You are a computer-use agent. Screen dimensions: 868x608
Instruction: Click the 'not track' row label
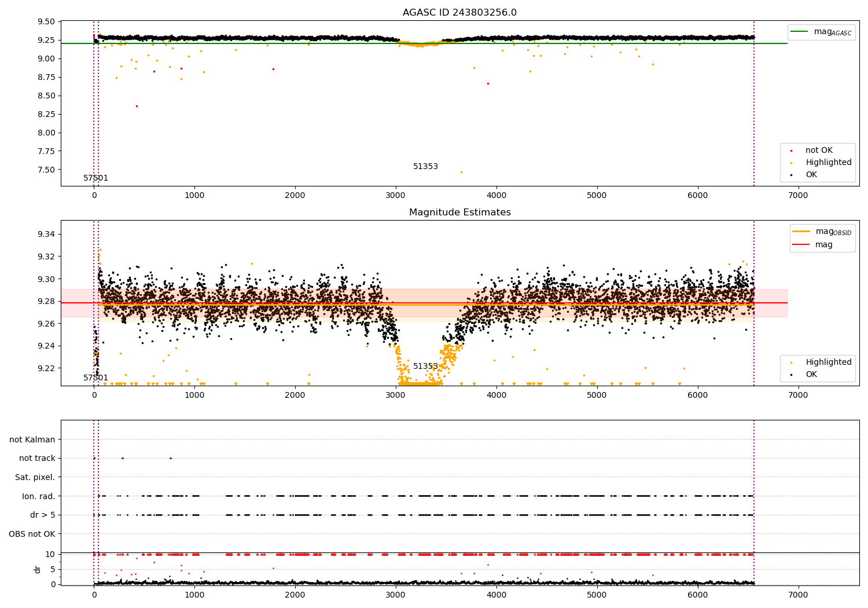coord(37,458)
